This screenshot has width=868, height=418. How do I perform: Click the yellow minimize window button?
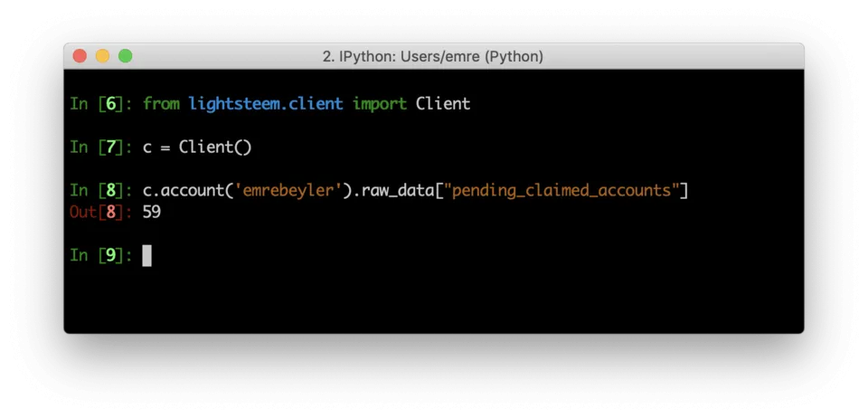point(102,56)
